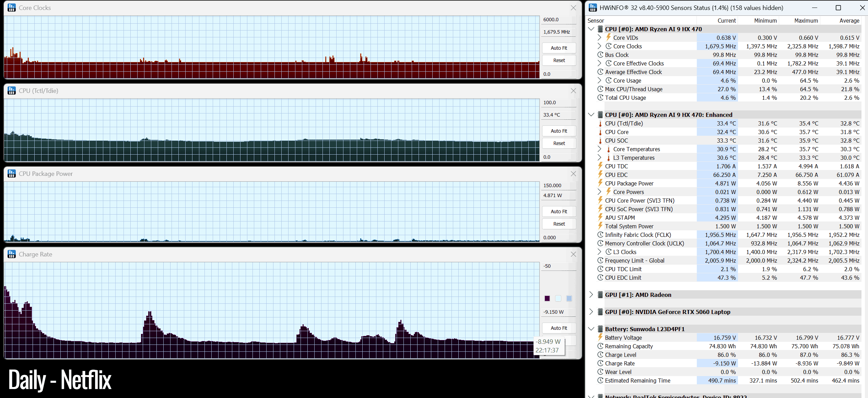Click Auto Fit in the CPU Package Power graph
This screenshot has height=398, width=868.
(559, 212)
